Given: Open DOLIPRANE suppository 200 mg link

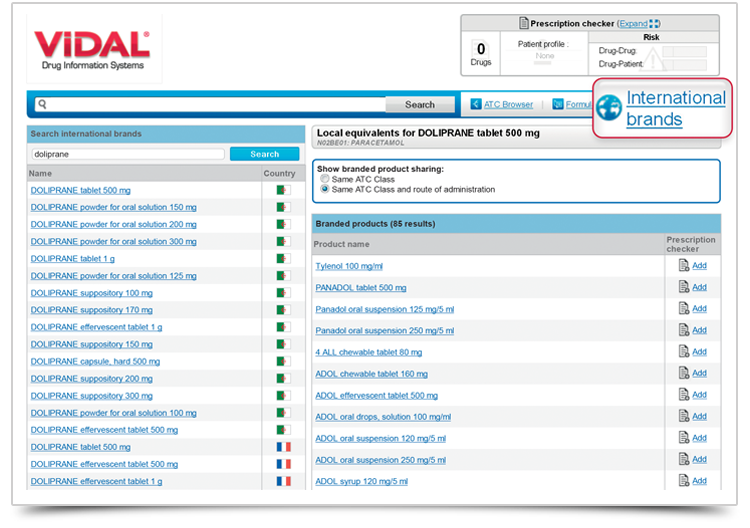Looking at the screenshot, I should coord(91,379).
